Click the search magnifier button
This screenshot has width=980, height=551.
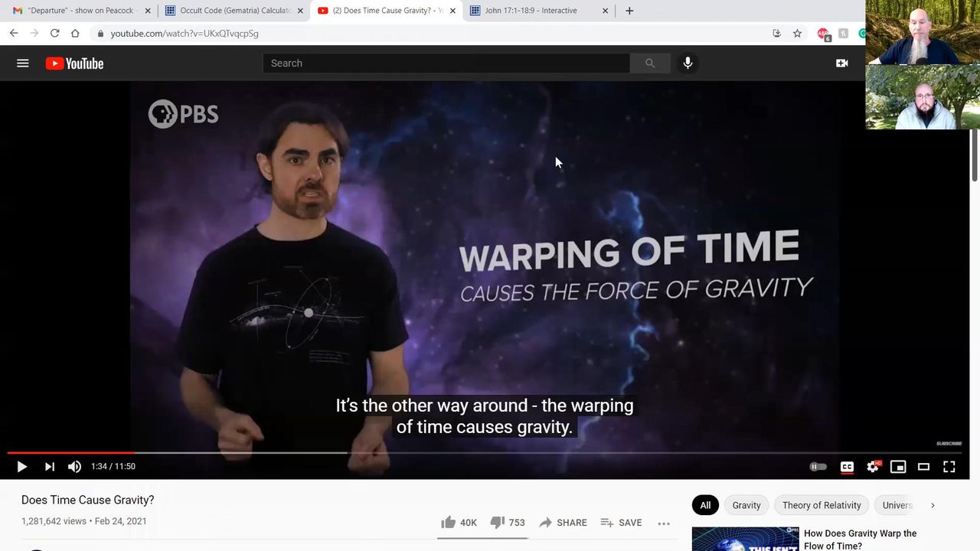pyautogui.click(x=650, y=64)
